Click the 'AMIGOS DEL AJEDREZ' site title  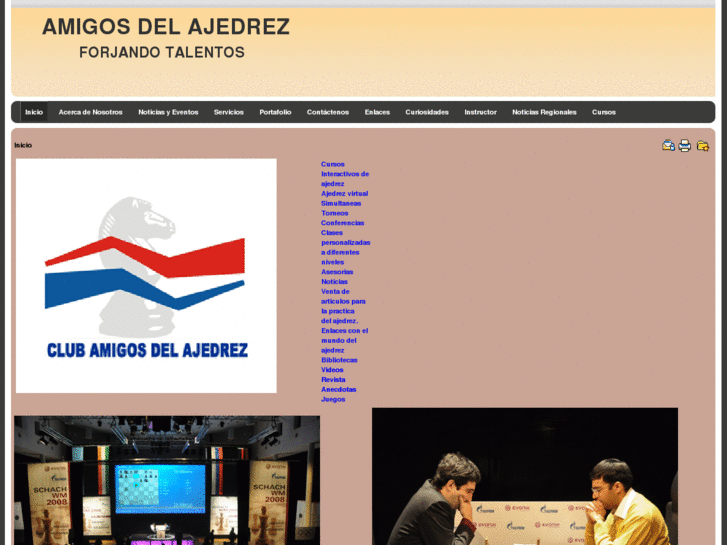166,26
